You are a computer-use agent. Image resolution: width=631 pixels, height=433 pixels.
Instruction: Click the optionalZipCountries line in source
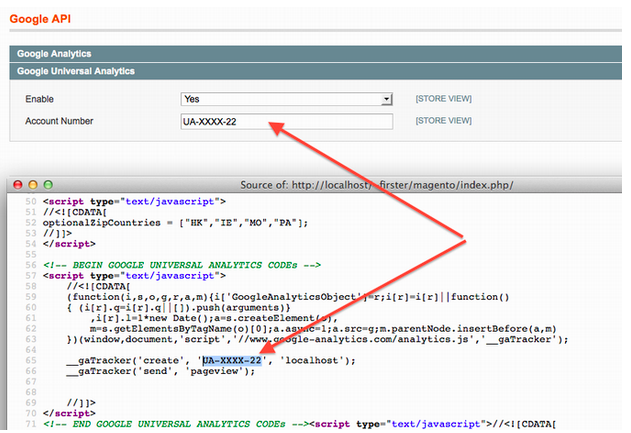tap(175, 223)
